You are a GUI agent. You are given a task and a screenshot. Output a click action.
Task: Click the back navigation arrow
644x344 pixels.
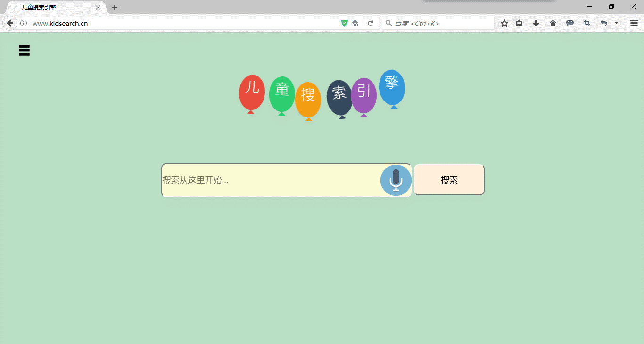click(9, 23)
